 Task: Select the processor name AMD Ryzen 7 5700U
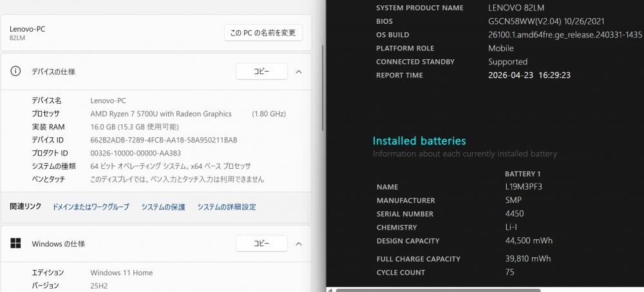[x=161, y=114]
